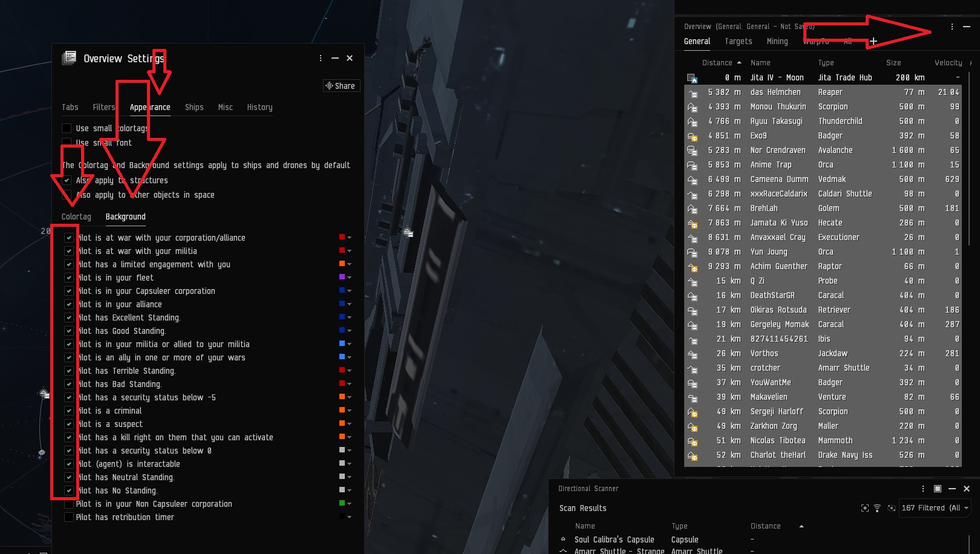The width and height of the screenshot is (980, 554).
Task: Click the capsule icon beside Soul Calibra's Capsule
Action: pyautogui.click(x=563, y=539)
